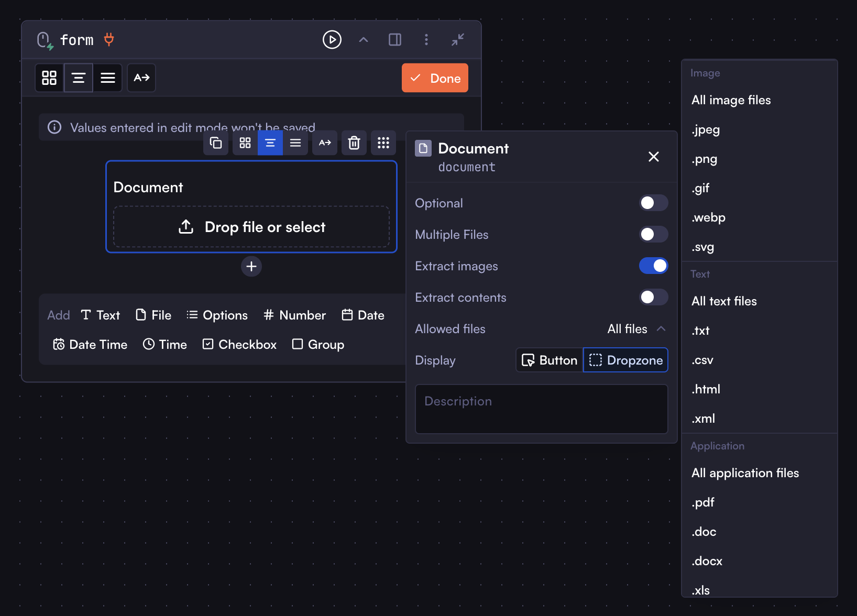857x616 pixels.
Task: Choose All image files option
Action: pos(731,100)
